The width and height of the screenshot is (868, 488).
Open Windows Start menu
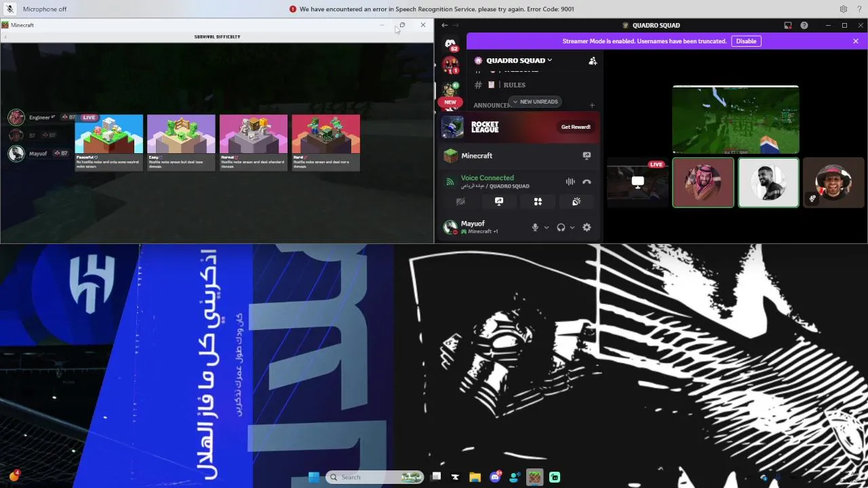pos(313,477)
